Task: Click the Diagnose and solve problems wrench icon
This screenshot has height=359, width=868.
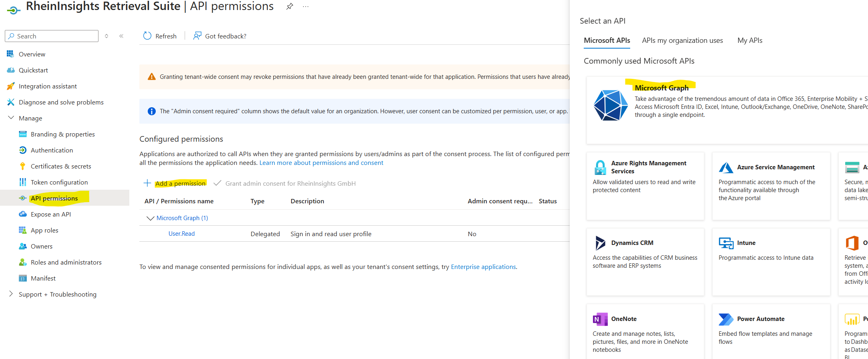Action: (11, 102)
